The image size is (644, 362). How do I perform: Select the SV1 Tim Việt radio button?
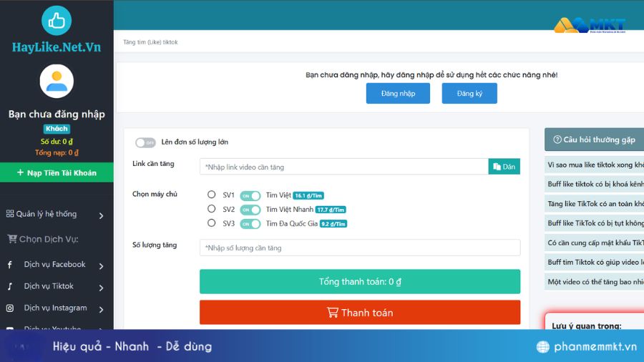pos(211,195)
